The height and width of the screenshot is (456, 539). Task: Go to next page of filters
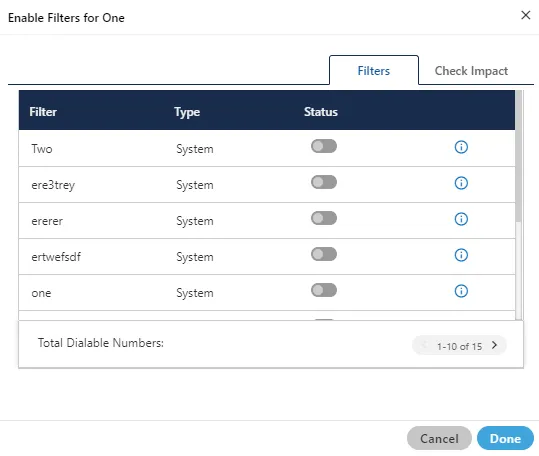pyautogui.click(x=494, y=345)
